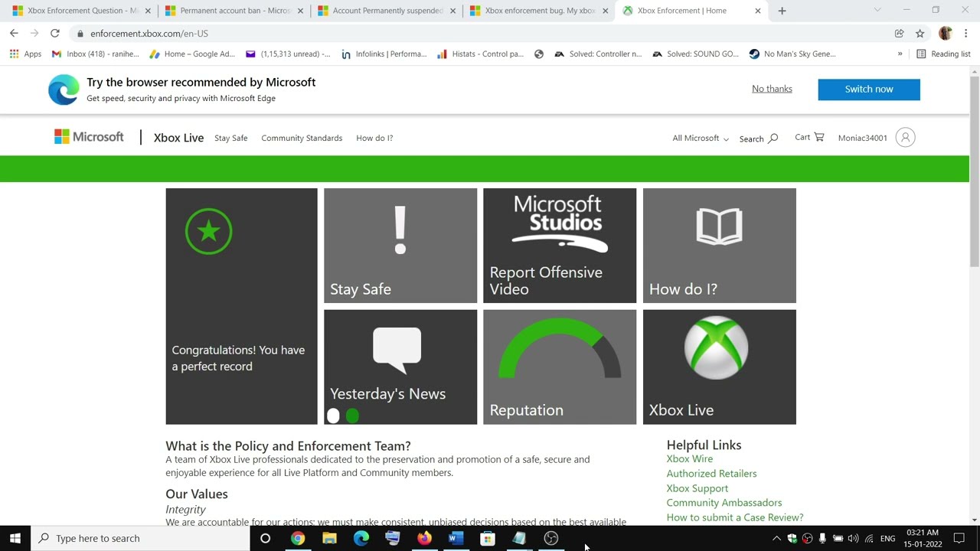Open the Reputation gauge tile
Screen dimensions: 980x551
click(x=560, y=367)
